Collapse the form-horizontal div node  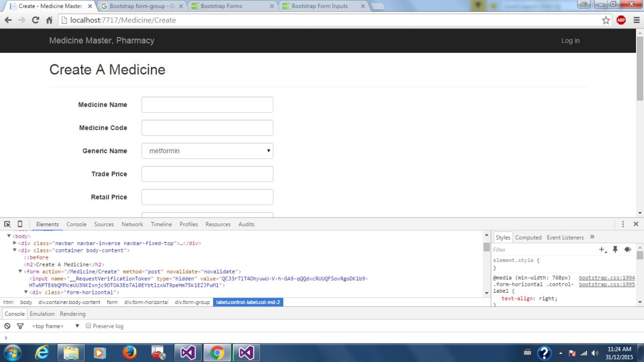point(26,292)
